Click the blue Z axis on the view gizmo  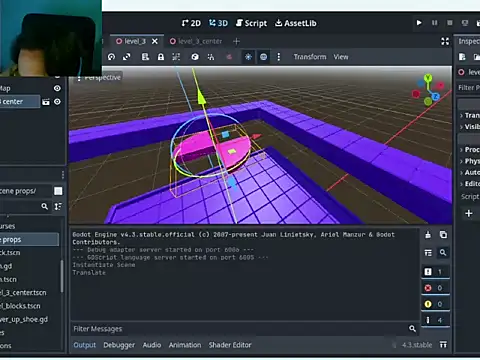click(435, 96)
